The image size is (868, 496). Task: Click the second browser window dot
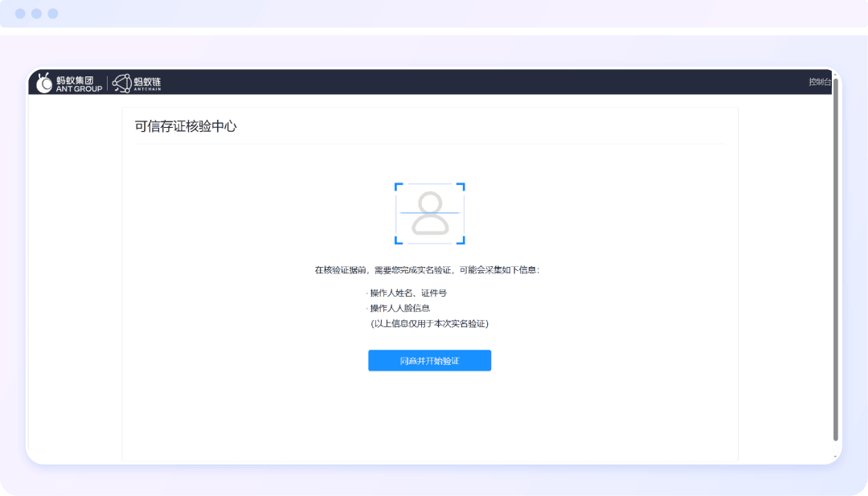[36, 14]
